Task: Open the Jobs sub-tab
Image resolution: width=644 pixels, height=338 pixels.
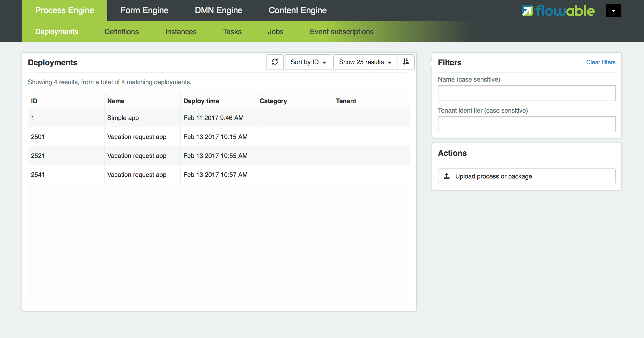Action: coord(275,32)
